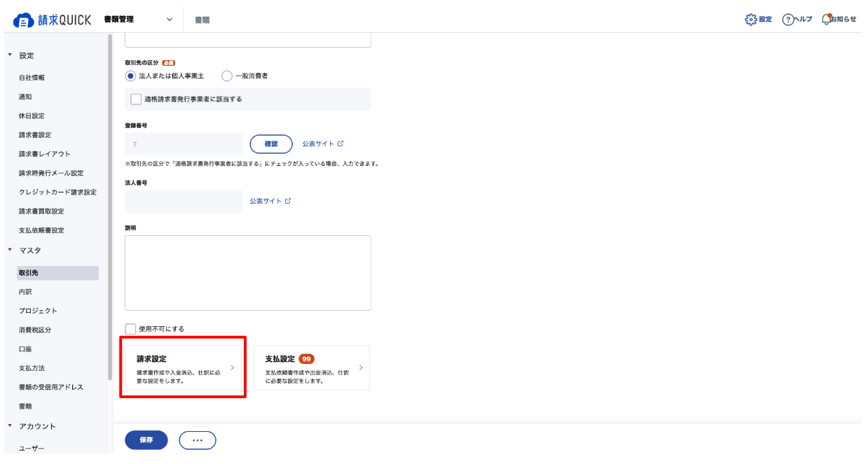Click the 請求QUICK cloud logo icon
868x464 pixels.
click(x=23, y=20)
